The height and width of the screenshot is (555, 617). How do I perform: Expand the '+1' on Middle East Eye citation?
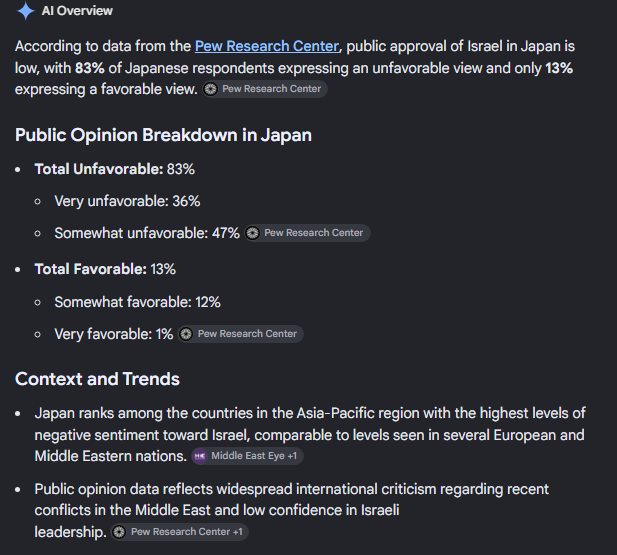292,456
